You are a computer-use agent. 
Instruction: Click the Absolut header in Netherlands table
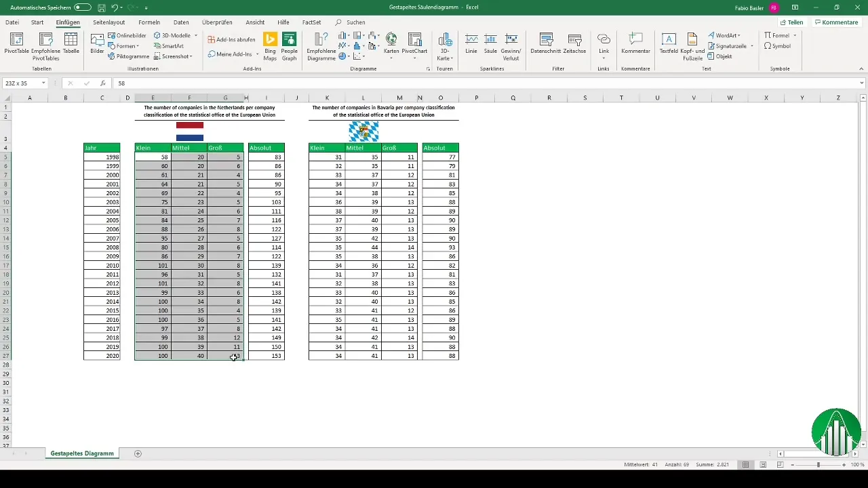[x=267, y=148]
